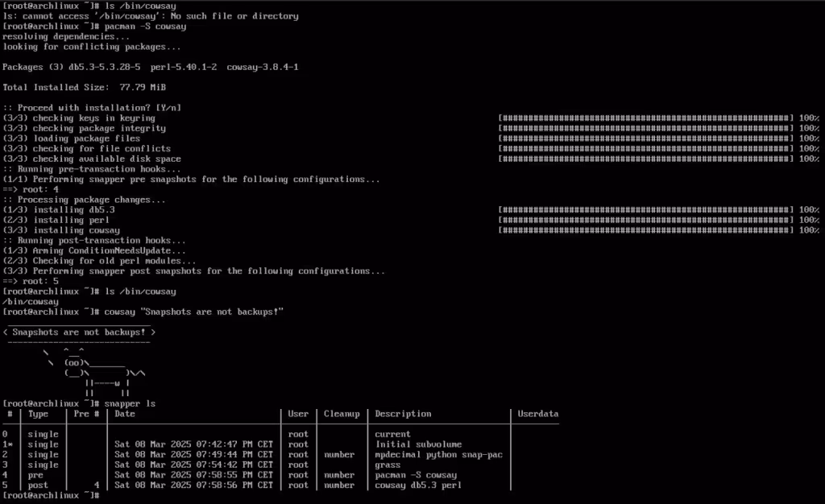Click the 'Total Installed Size: 77.79 MiB' line
The image size is (825, 504).
84,87
